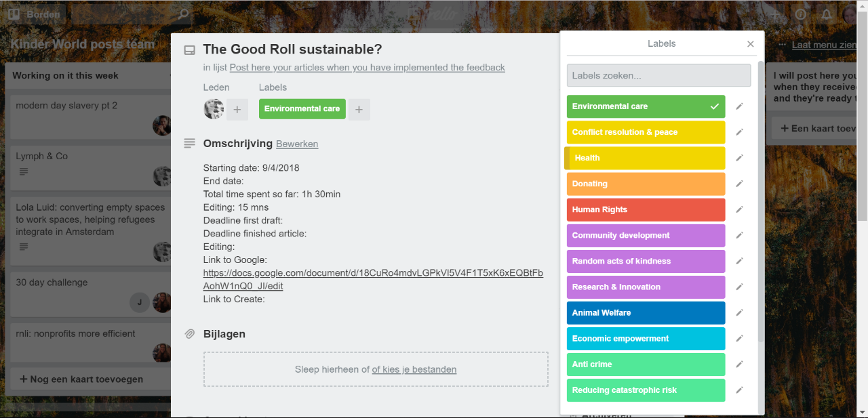
Task: Apply the Research & Innovation label
Action: pyautogui.click(x=646, y=287)
